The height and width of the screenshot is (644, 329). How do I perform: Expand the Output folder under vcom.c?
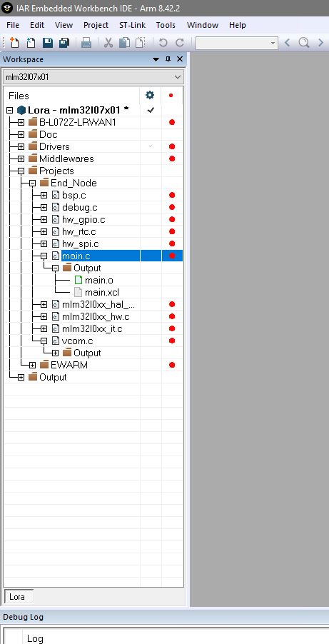(56, 353)
